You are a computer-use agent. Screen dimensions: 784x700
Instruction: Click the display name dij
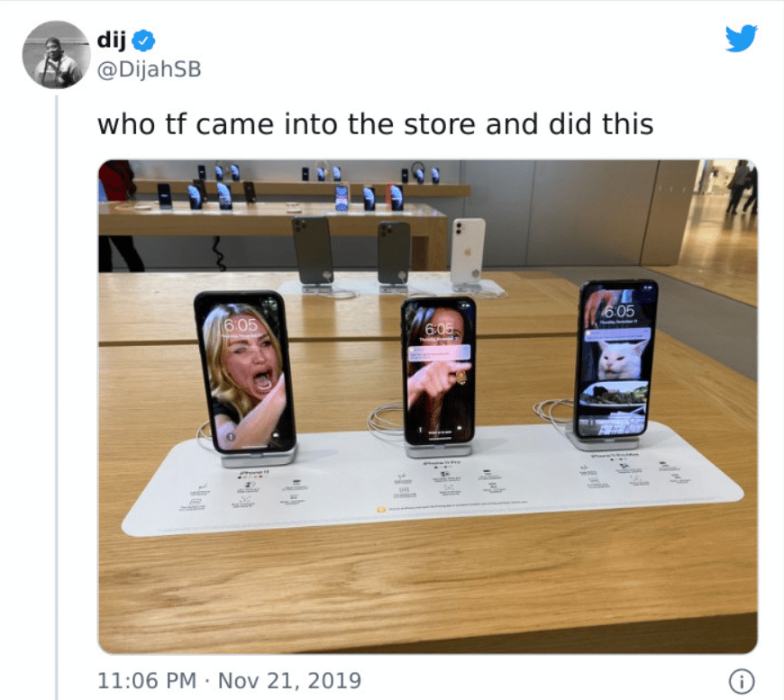click(111, 40)
